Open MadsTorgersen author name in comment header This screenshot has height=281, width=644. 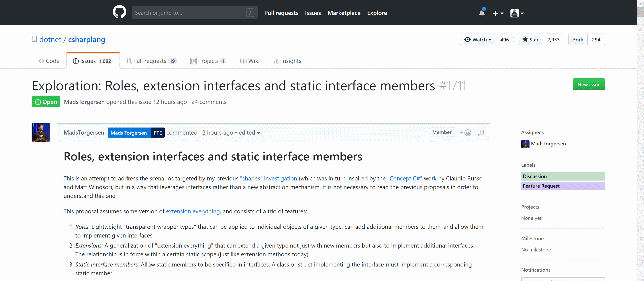[x=84, y=132]
